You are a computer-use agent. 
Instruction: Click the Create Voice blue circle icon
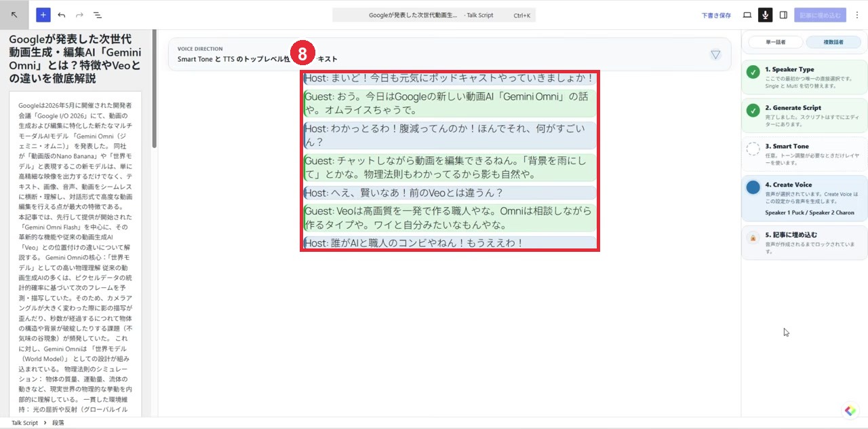click(x=753, y=187)
